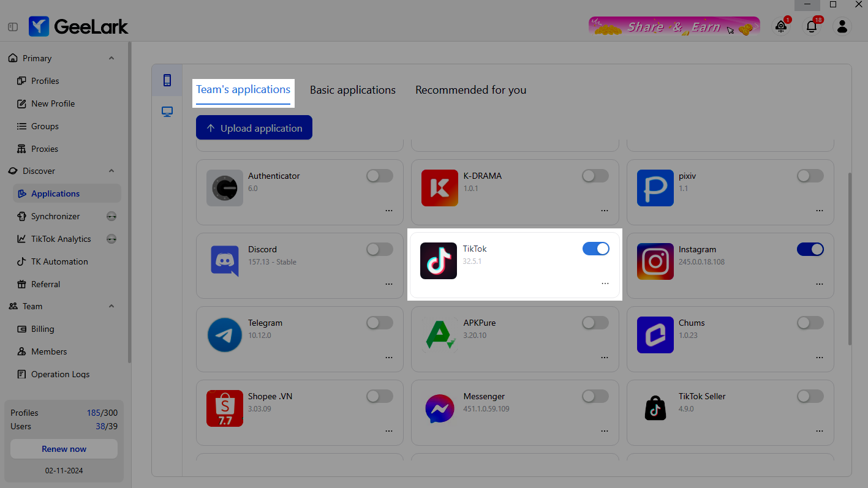Image resolution: width=868 pixels, height=488 pixels.
Task: Turn on the Shopee .VN toggle
Action: click(x=380, y=396)
